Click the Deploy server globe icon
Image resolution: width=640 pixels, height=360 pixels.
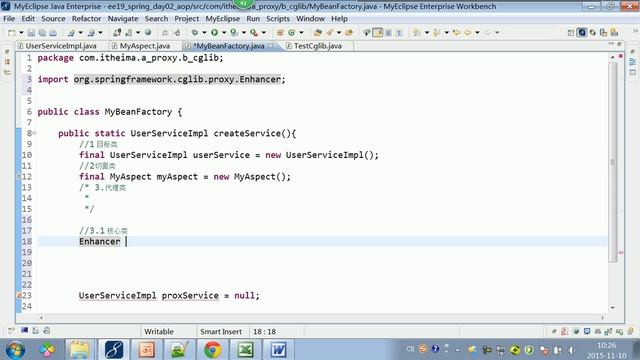tap(148, 33)
